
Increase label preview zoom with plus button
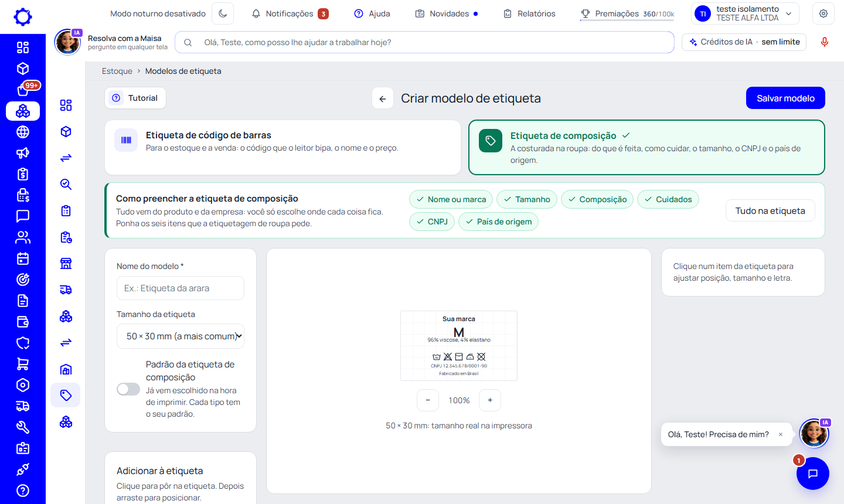(x=490, y=400)
